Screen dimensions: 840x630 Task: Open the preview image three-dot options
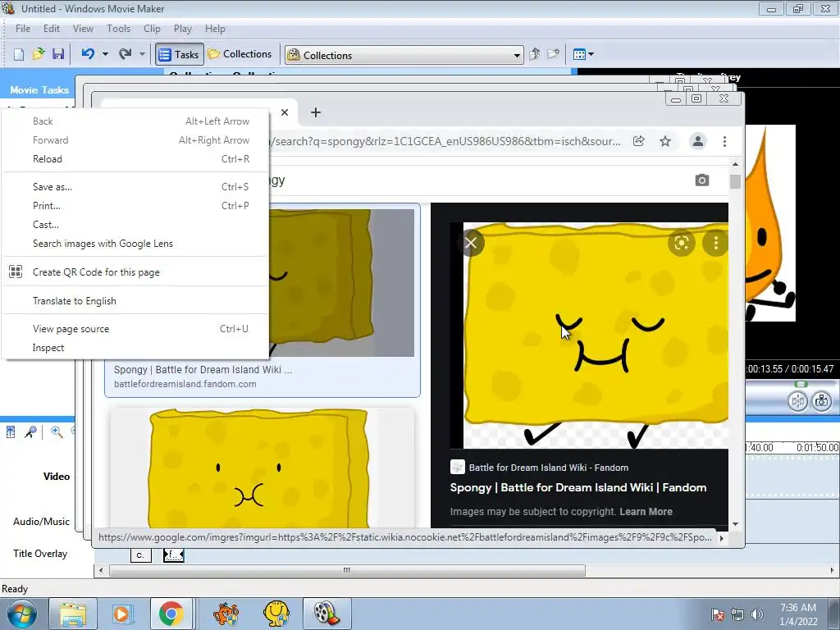[715, 243]
